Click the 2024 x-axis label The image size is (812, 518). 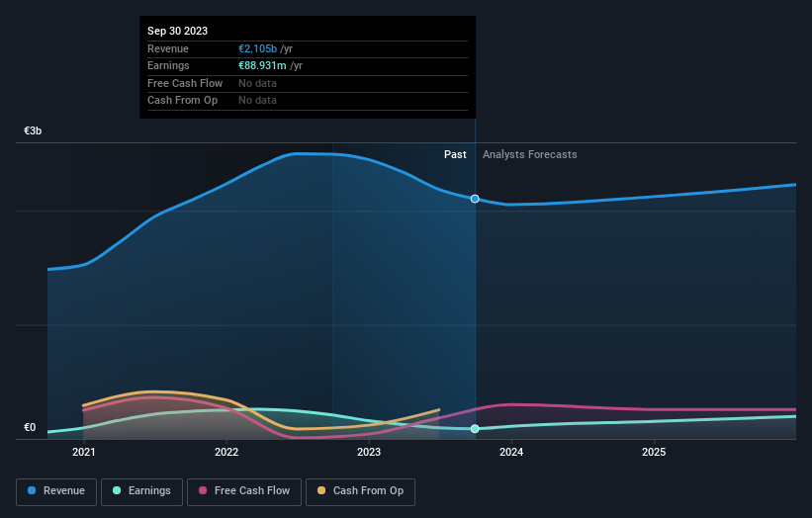click(x=511, y=452)
